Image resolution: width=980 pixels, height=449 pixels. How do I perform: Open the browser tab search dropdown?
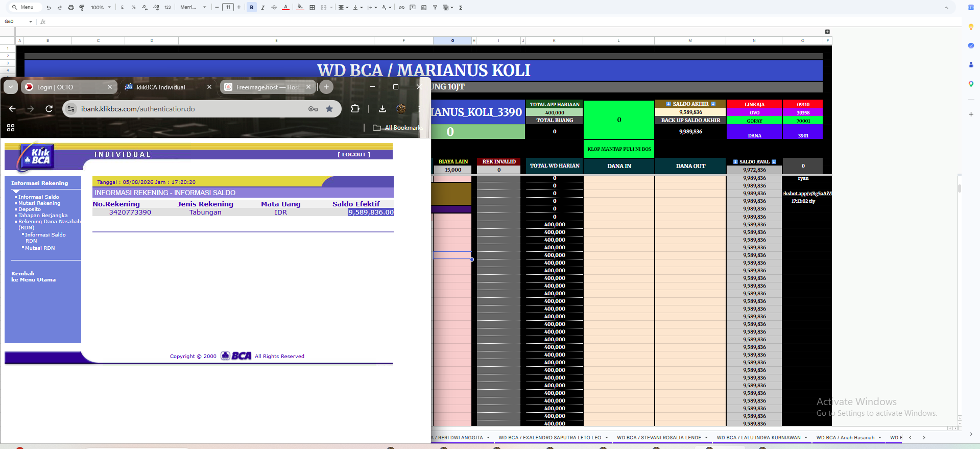tap(11, 87)
